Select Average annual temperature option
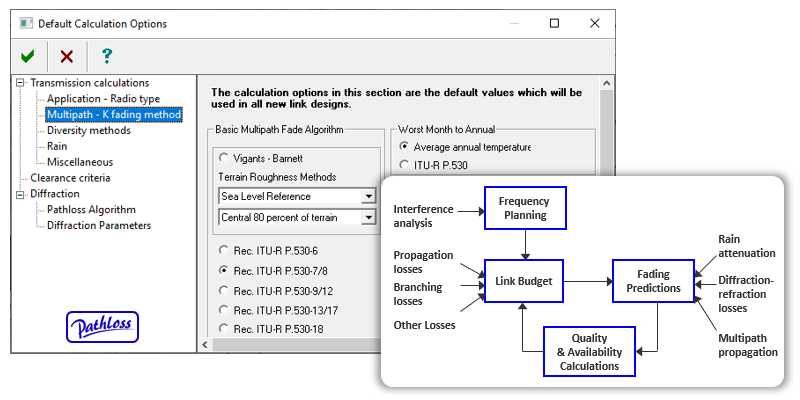 pyautogui.click(x=405, y=146)
